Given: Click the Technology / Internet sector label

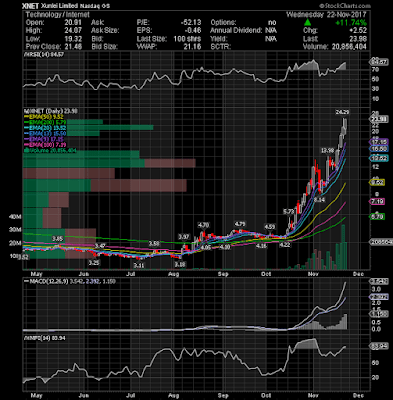Looking at the screenshot, I should [x=57, y=14].
